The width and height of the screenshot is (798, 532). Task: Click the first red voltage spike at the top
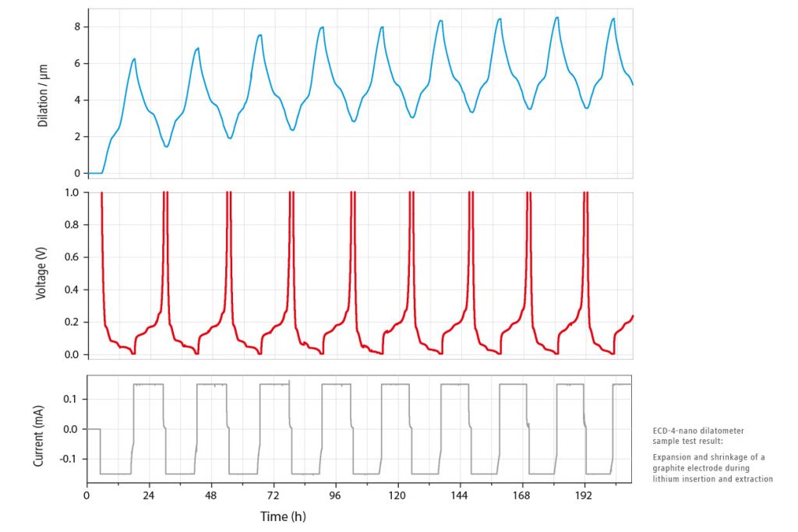[102, 195]
